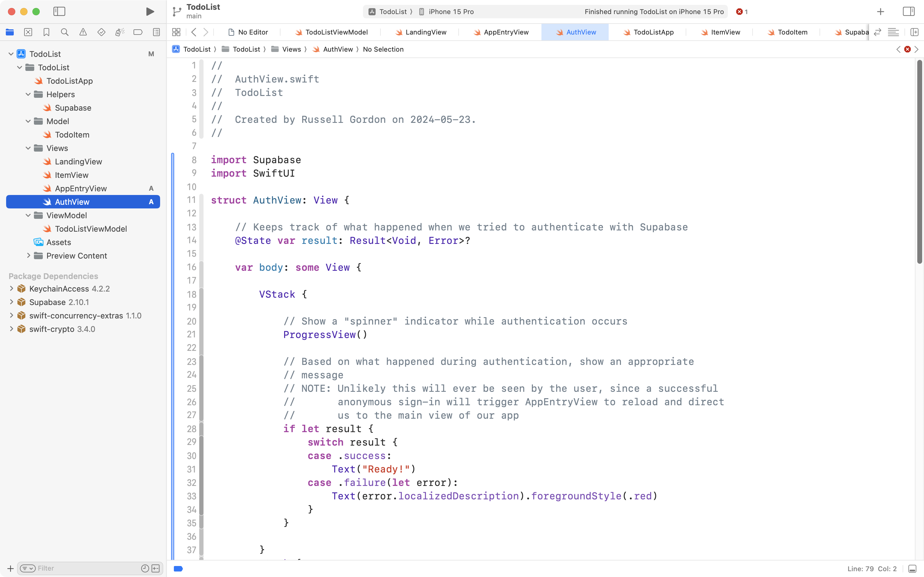924x577 pixels.
Task: Open the Breakpoint navigator icon
Action: [138, 32]
